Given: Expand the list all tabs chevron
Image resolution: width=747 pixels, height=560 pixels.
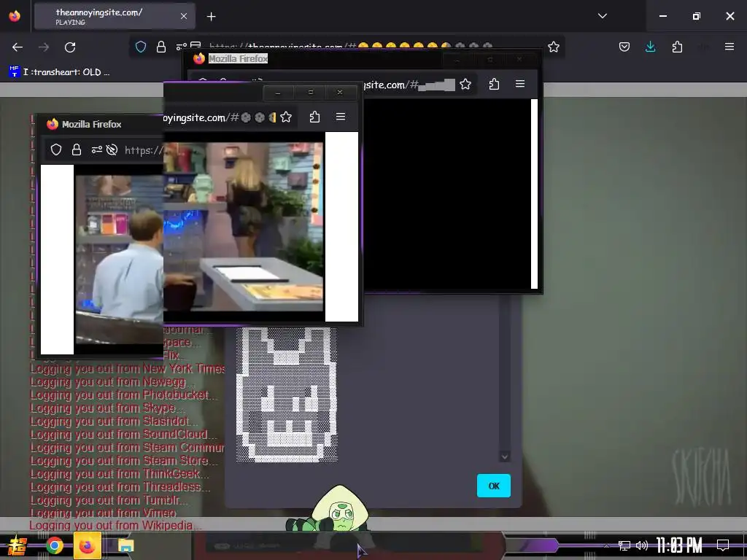Looking at the screenshot, I should [602, 16].
